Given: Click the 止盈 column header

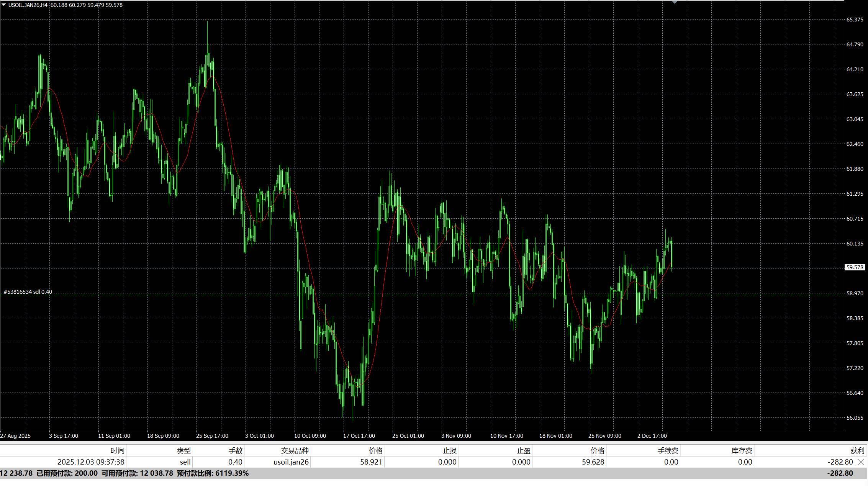Looking at the screenshot, I should pyautogui.click(x=523, y=451).
